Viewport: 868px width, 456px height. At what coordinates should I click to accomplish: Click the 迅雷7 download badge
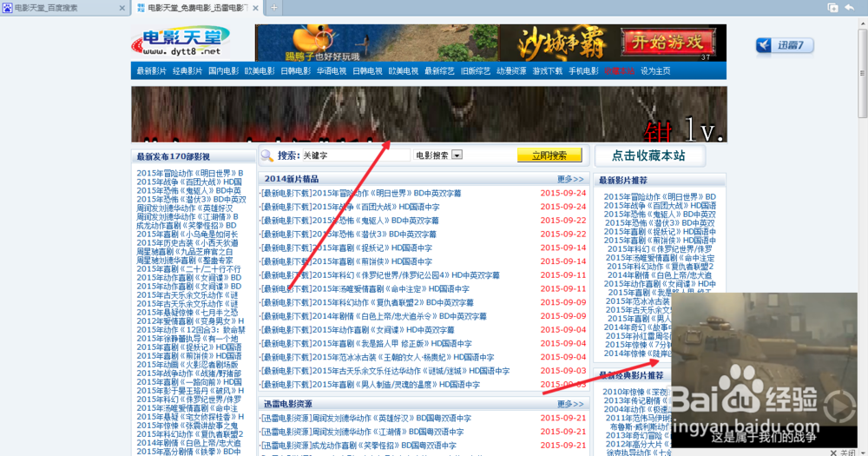coord(785,45)
